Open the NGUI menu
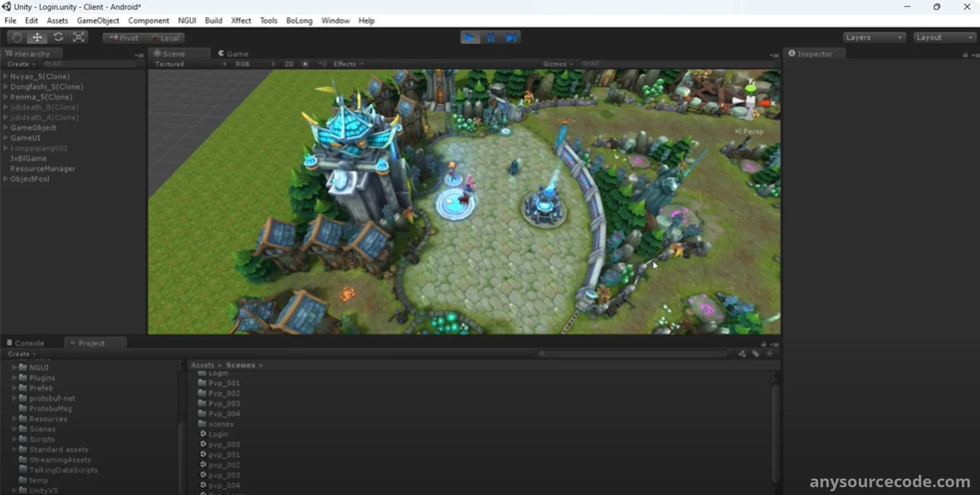This screenshot has width=980, height=495. click(x=187, y=20)
